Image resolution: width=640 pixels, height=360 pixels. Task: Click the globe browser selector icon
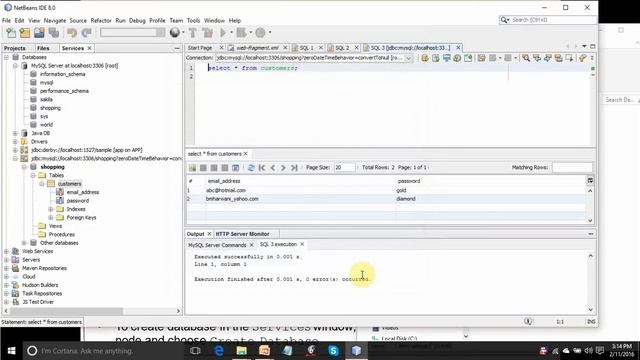[x=175, y=33]
